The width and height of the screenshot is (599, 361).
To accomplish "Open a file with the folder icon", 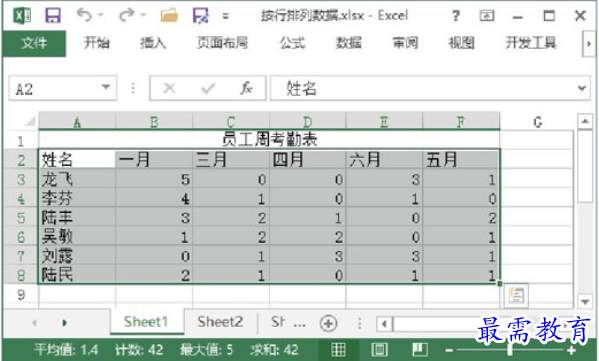I will point(169,16).
